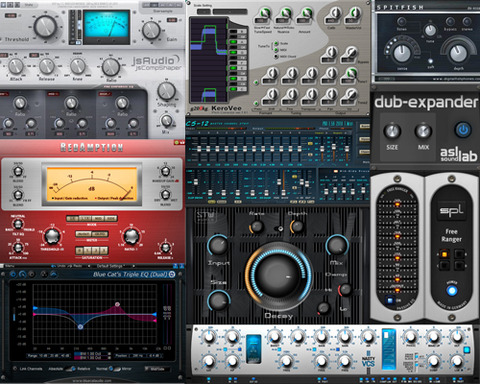Click the Shaping knob in JsCompShaper
The width and height of the screenshot is (480, 384).
[x=166, y=91]
